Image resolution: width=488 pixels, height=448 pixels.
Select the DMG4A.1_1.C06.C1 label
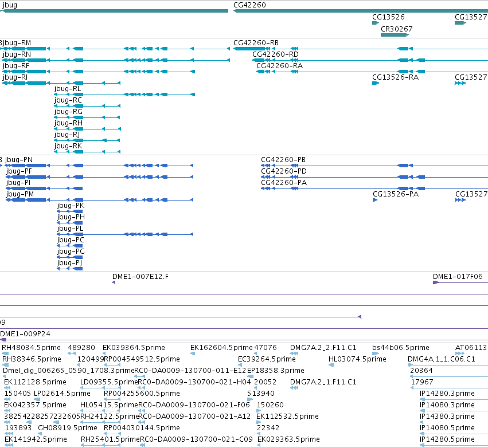442,359
